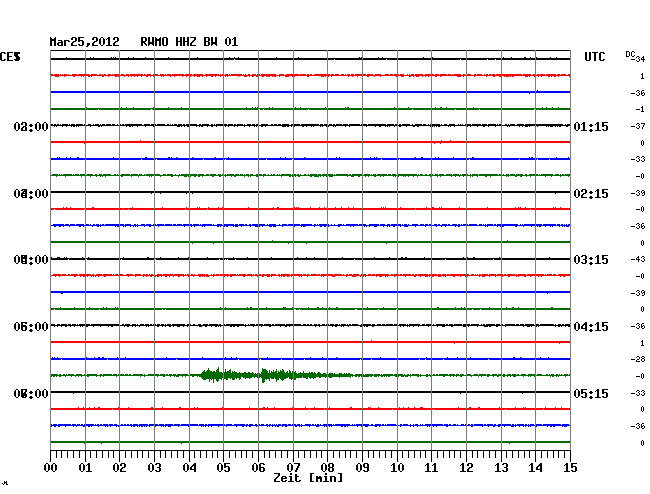Viewport: 650px width, 494px height.
Task: Click the 13 minute tick label
Action: tap(501, 468)
